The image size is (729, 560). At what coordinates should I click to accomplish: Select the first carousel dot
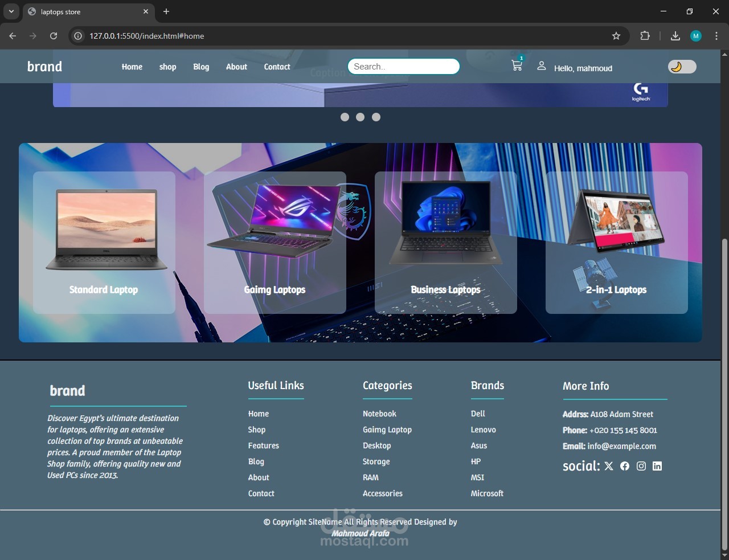pos(345,117)
